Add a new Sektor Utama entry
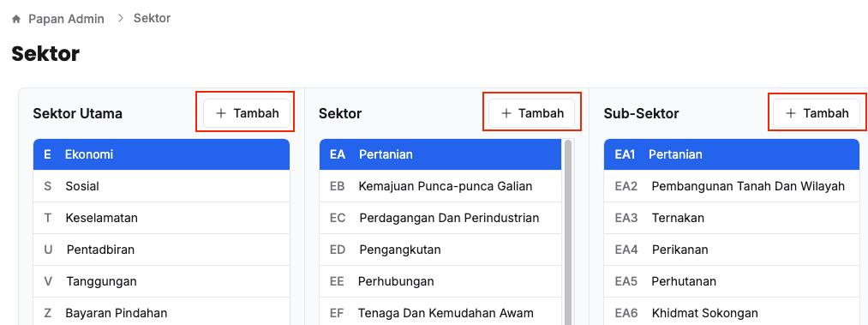 tap(247, 113)
